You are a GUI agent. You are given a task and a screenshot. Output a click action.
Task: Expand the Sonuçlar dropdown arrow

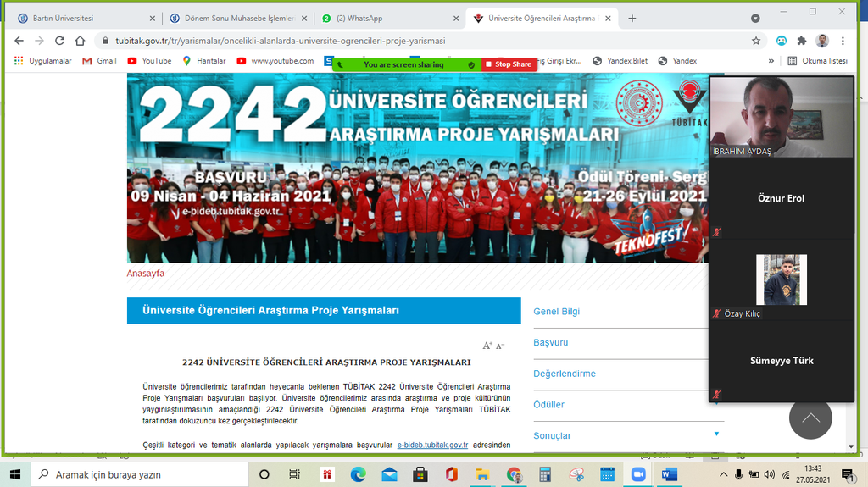[x=716, y=434]
